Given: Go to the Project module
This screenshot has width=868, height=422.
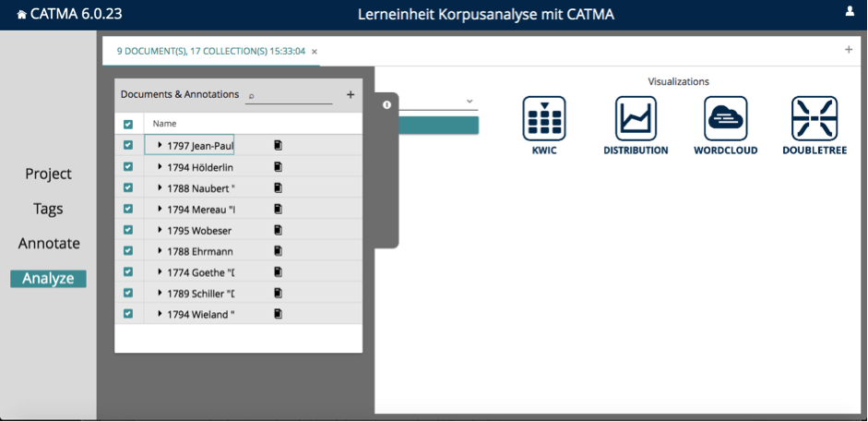Looking at the screenshot, I should pos(48,174).
